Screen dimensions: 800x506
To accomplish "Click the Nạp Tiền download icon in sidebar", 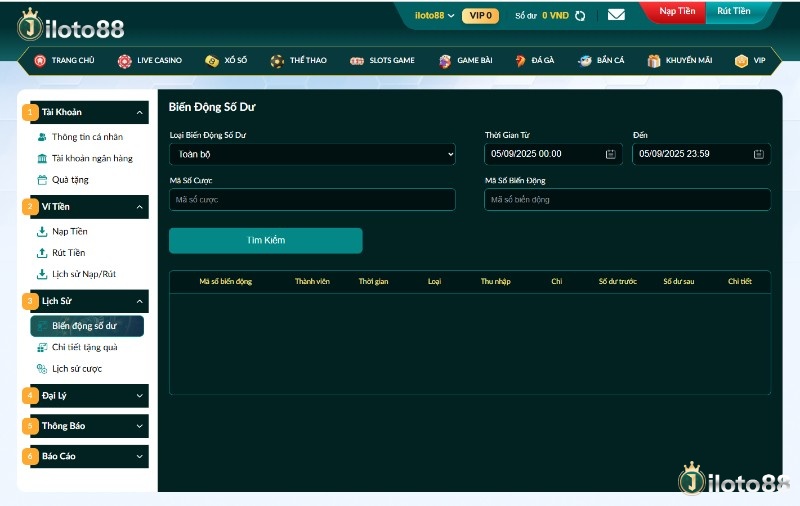I will (x=42, y=232).
